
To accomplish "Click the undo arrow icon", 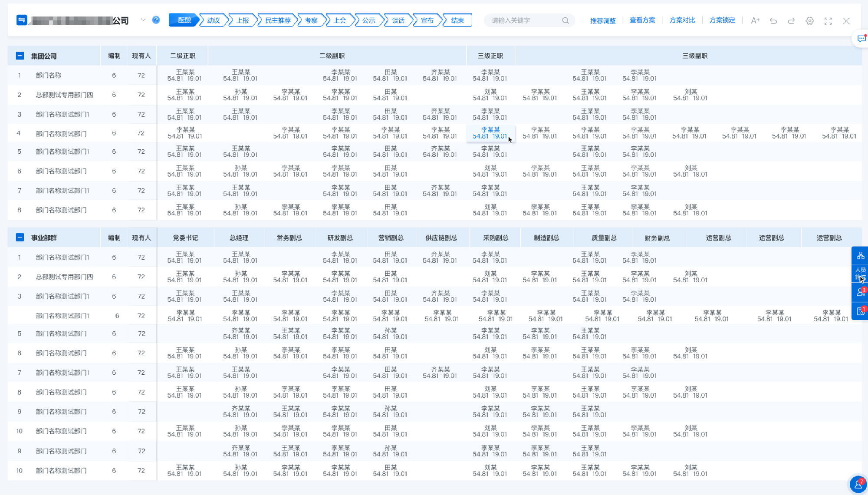I will (773, 20).
